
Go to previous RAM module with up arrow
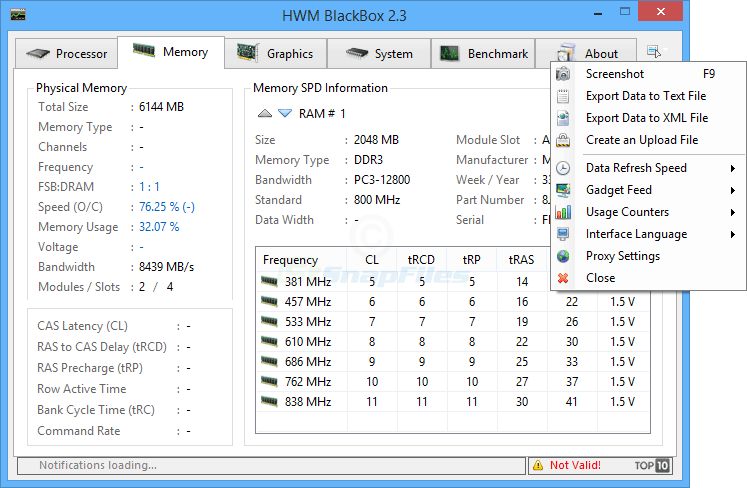tap(265, 113)
